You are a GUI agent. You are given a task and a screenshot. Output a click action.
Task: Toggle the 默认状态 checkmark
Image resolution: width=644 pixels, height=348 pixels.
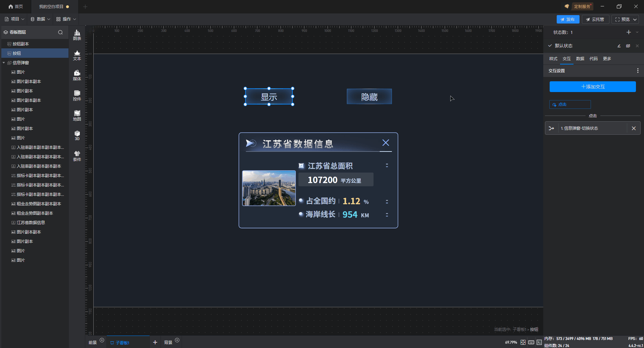pyautogui.click(x=550, y=46)
